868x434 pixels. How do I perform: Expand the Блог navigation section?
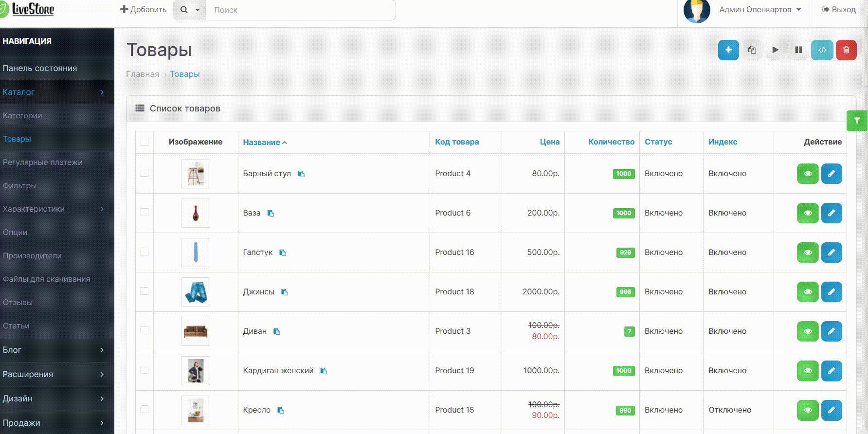pos(54,350)
